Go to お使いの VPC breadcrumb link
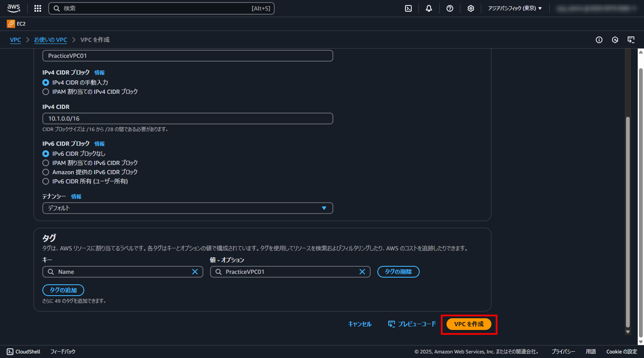Screen dimensions: 644x358 click(50, 40)
